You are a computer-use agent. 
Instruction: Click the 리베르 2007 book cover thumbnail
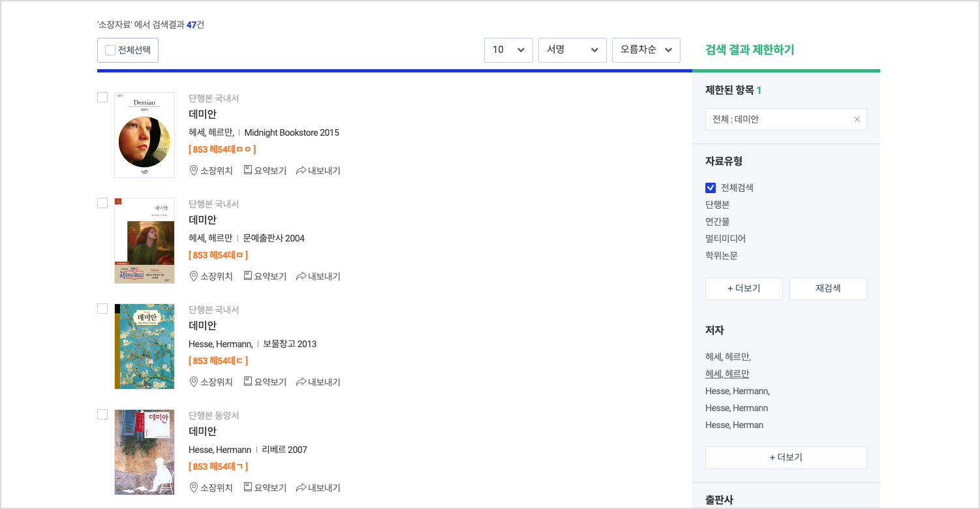point(144,452)
